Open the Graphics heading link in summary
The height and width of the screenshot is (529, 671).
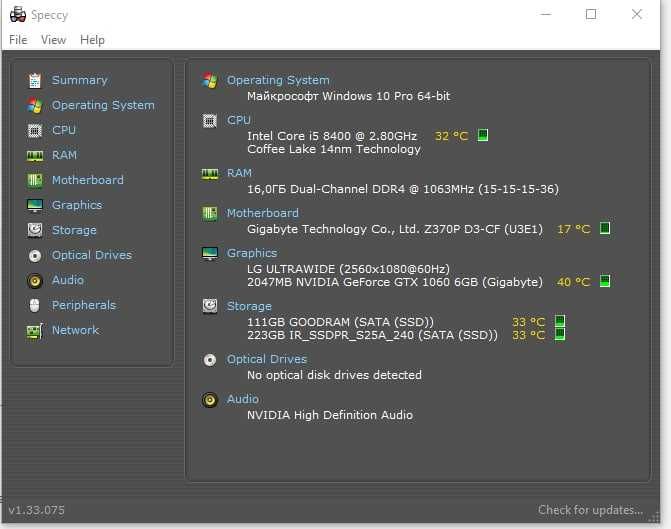tap(252, 253)
